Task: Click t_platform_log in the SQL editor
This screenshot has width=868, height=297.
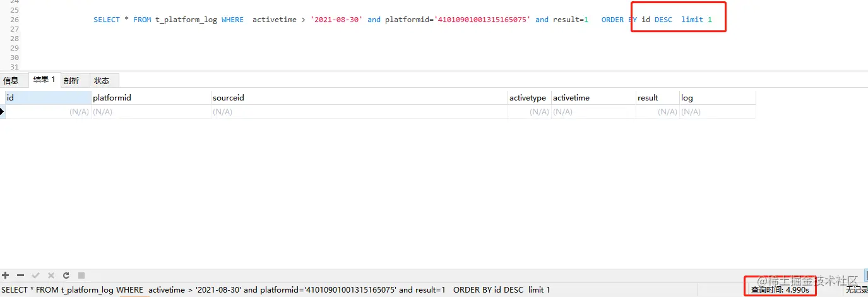Action: click(186, 20)
